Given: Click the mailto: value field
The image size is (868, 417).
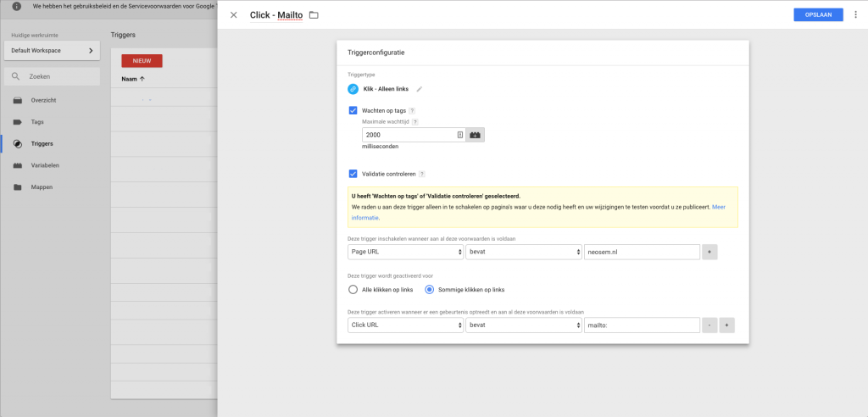Looking at the screenshot, I should coord(643,325).
